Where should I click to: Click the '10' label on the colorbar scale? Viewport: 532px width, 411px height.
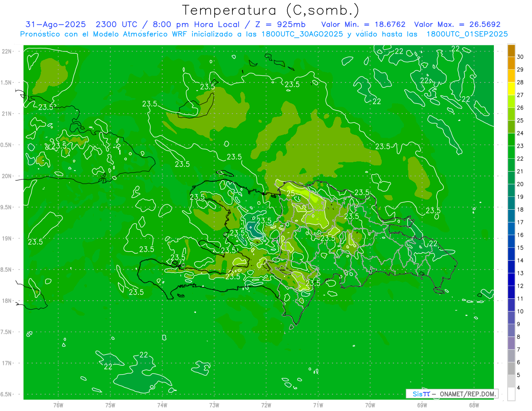(520, 312)
